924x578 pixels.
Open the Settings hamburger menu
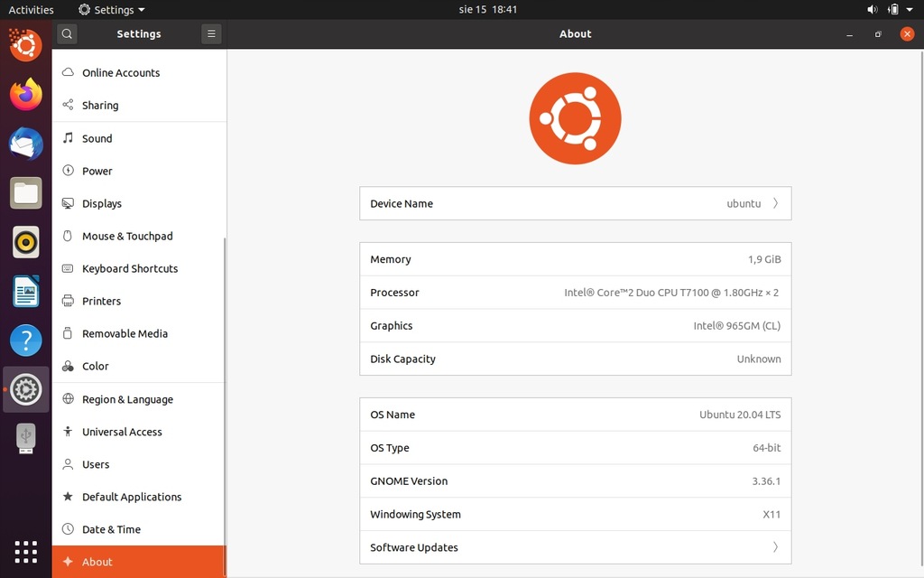click(211, 33)
